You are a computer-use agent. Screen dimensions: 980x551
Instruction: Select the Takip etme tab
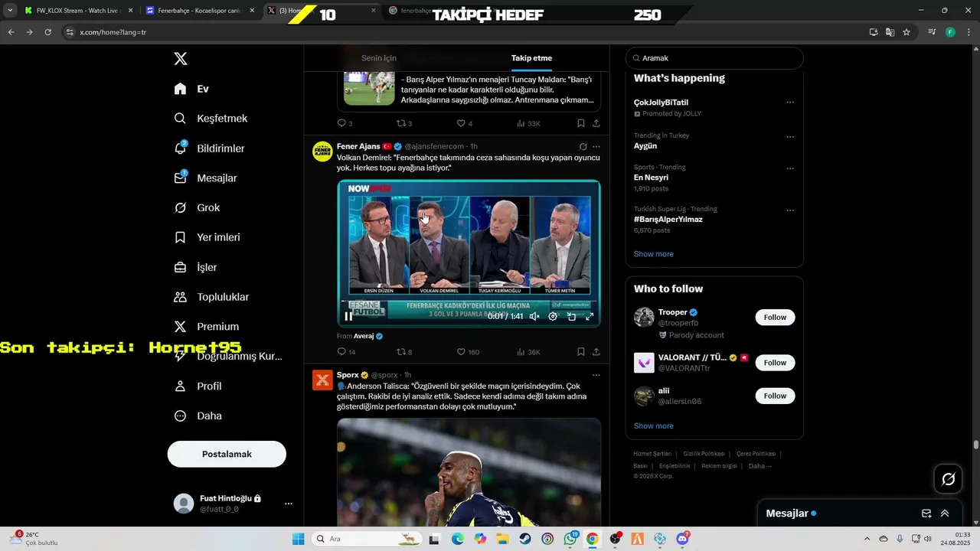coord(531,58)
